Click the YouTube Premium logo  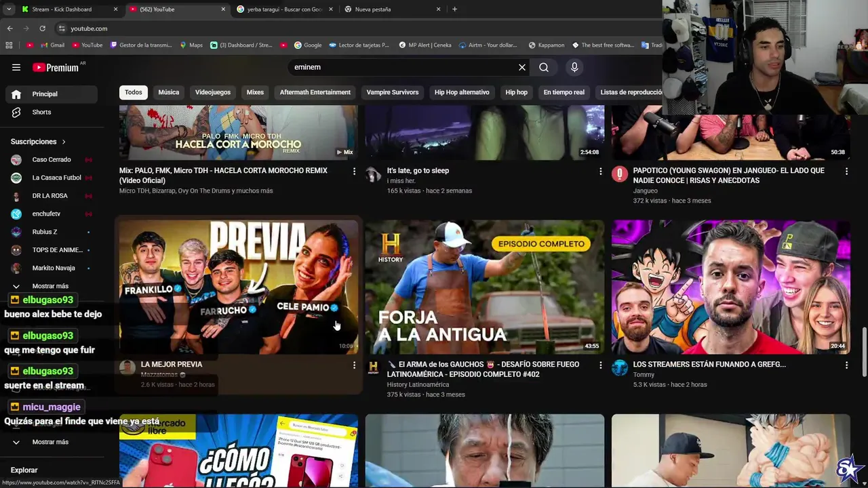(56, 67)
